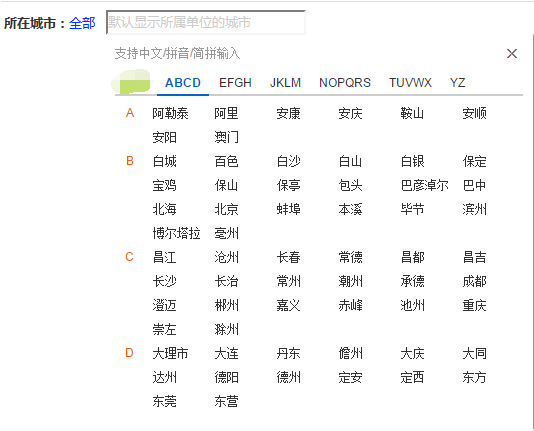Select city 博尔塔拉
Viewport: 534px width, 431px height.
[176, 234]
